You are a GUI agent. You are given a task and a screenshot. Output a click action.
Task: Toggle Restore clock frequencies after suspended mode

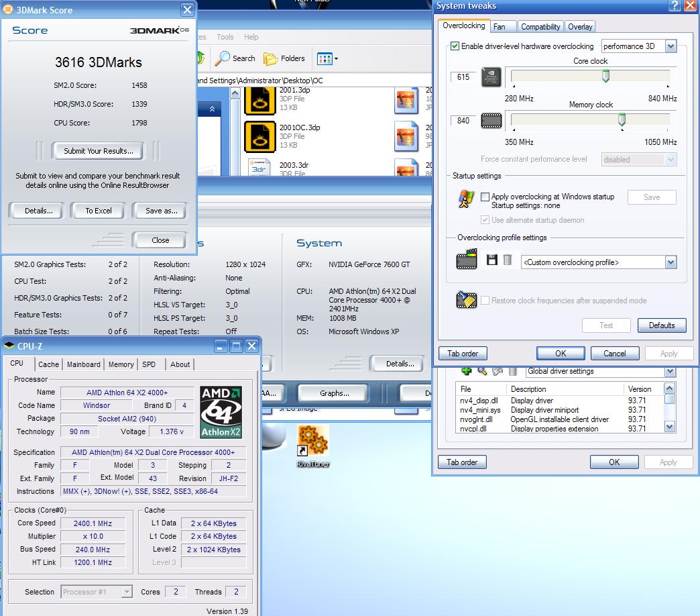pyautogui.click(x=485, y=300)
